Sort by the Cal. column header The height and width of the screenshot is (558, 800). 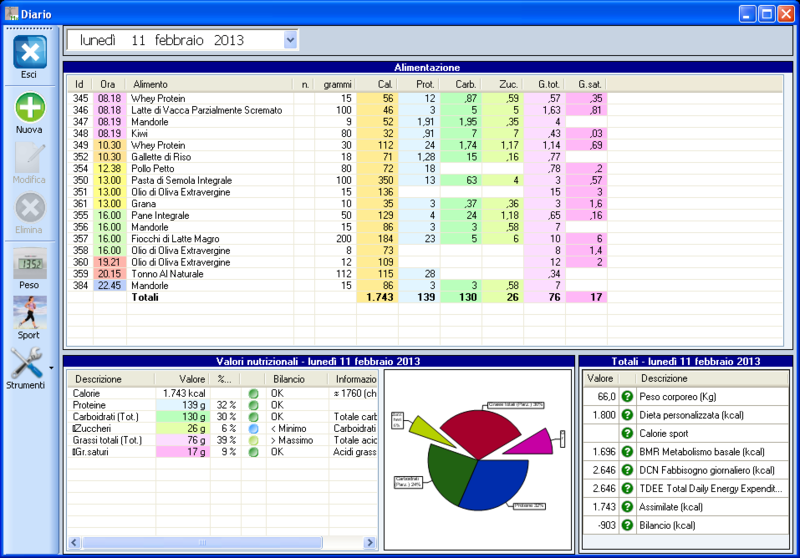click(x=377, y=84)
